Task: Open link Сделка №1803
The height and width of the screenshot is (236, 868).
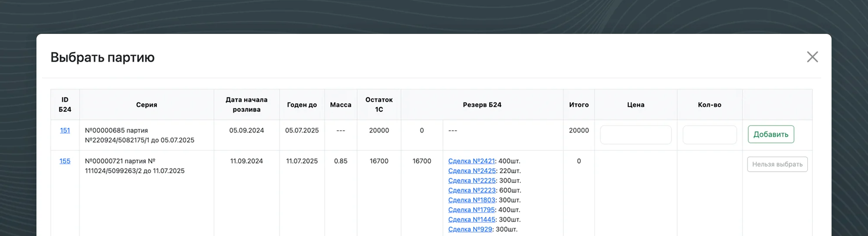Action: point(471,200)
